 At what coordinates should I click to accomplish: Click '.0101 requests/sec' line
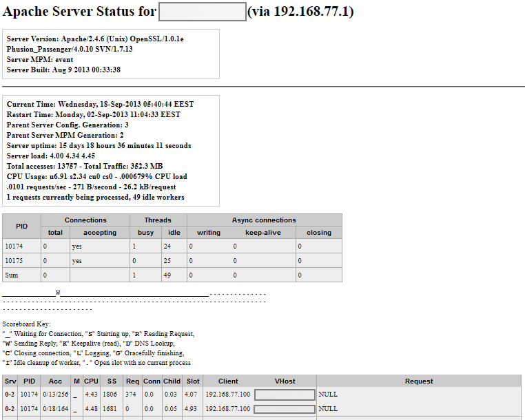pyautogui.click(x=91, y=187)
